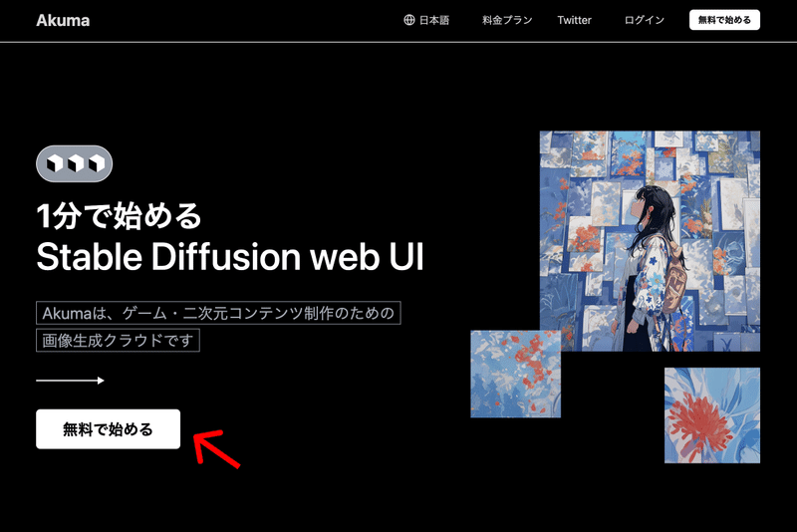Screen dimensions: 797x532
Task: Open the large anime girl artwork image
Action: coord(650,241)
